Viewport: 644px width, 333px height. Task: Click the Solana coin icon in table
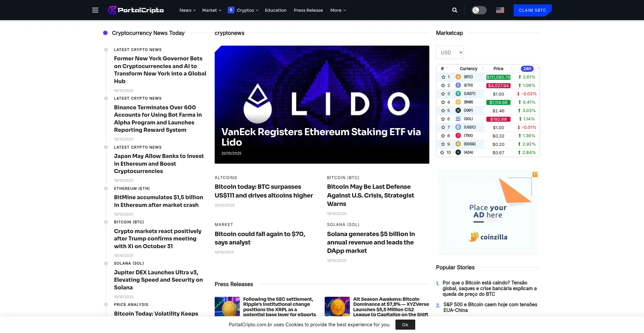pos(458,119)
